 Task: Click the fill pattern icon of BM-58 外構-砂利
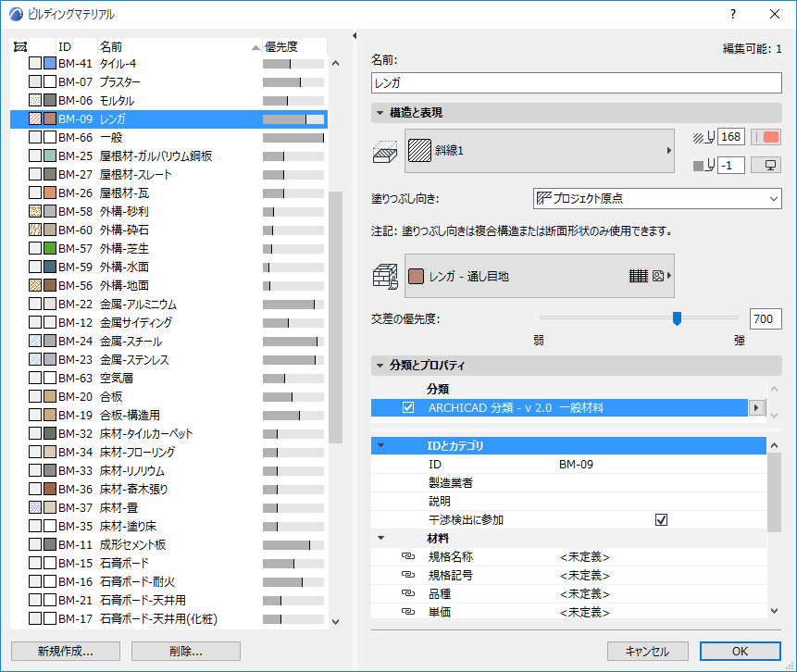(35, 211)
